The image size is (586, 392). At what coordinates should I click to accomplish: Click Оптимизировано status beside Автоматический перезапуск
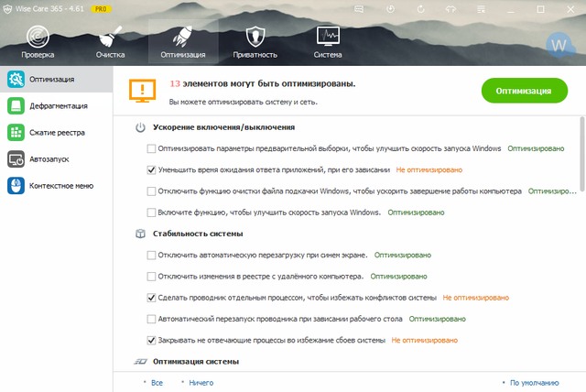pyautogui.click(x=438, y=319)
